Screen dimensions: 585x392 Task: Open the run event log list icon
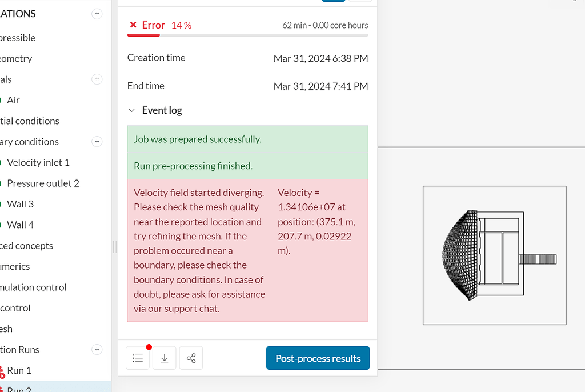137,358
